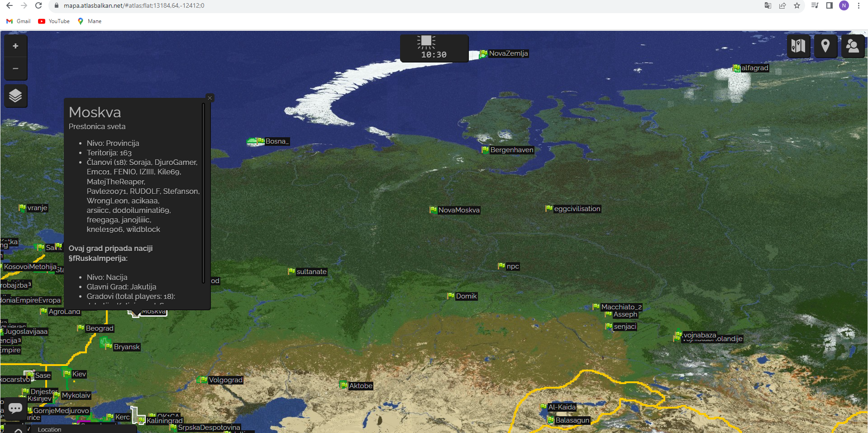The image size is (868, 433).
Task: Click the Mykolaiv town marker
Action: click(57, 395)
